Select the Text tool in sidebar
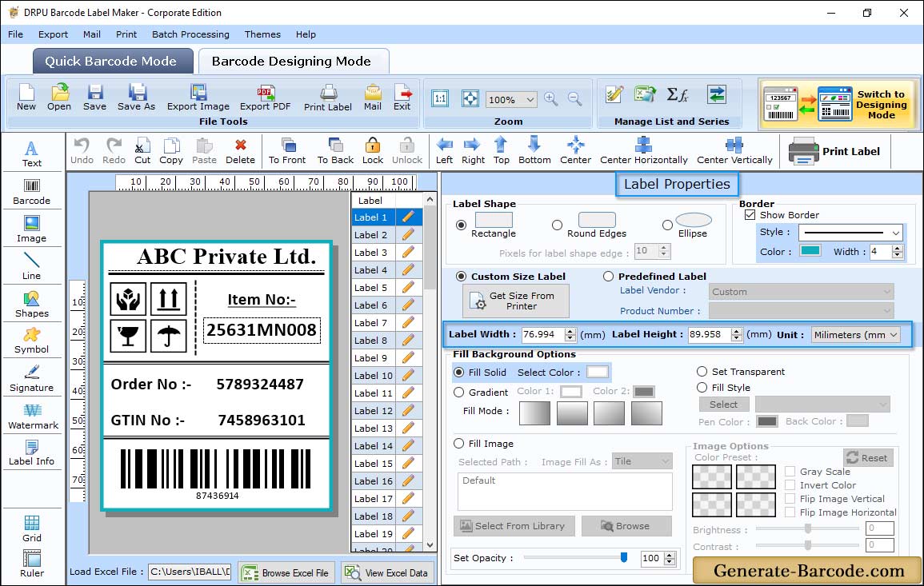Screen dimensions: 924x586 coord(32,154)
